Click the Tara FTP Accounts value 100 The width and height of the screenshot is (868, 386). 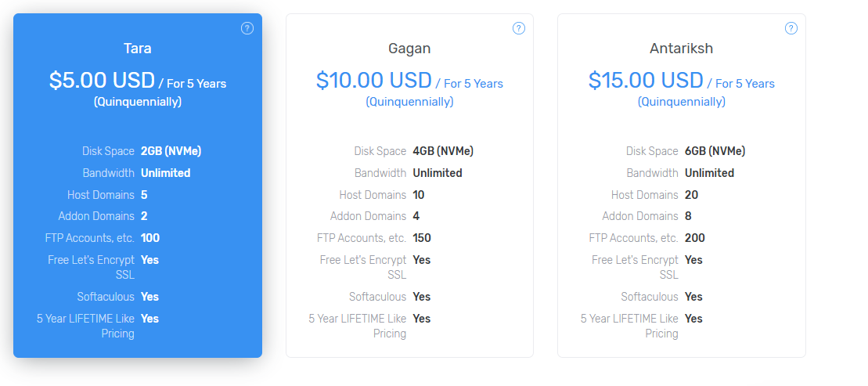click(x=150, y=238)
